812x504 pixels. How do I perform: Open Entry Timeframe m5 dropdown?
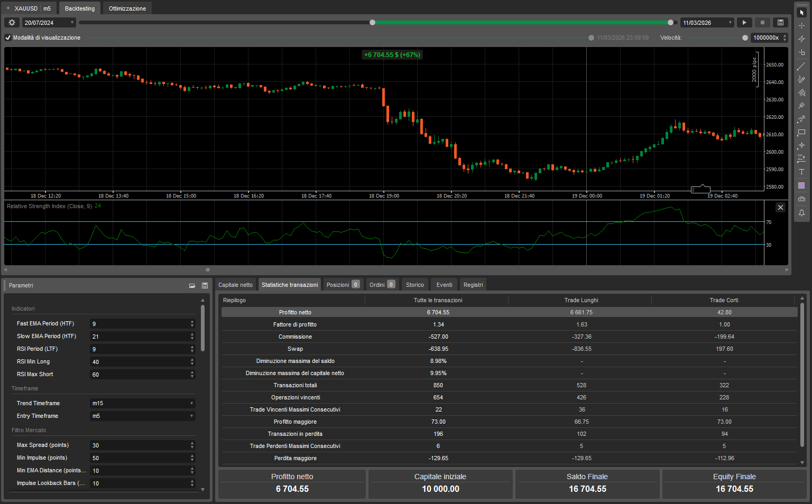pos(143,416)
